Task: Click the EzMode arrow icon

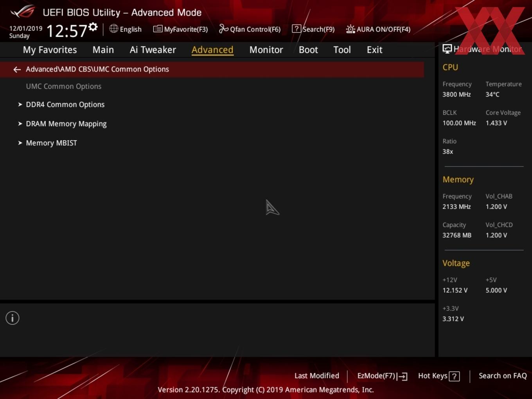Action: tap(402, 376)
